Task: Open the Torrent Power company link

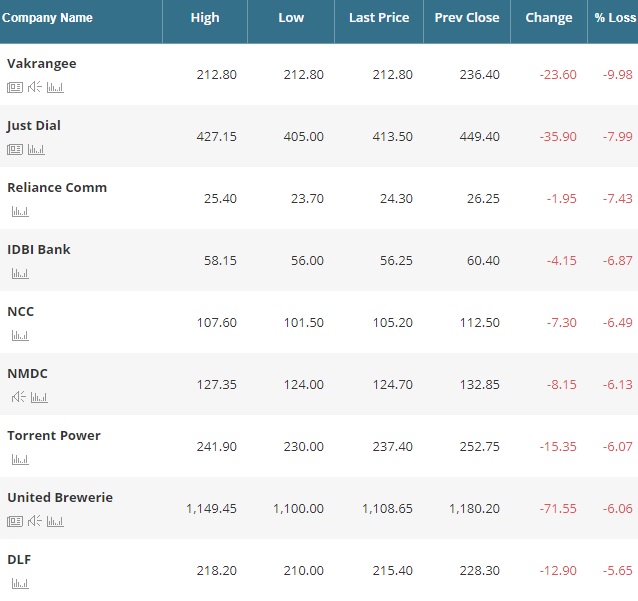Action: tap(54, 436)
